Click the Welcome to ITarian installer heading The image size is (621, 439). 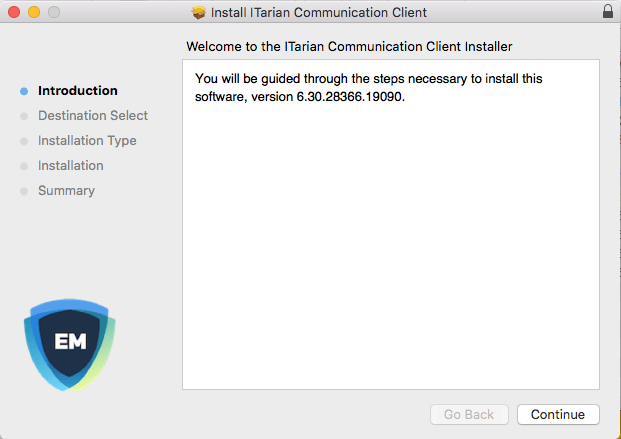coord(363,46)
